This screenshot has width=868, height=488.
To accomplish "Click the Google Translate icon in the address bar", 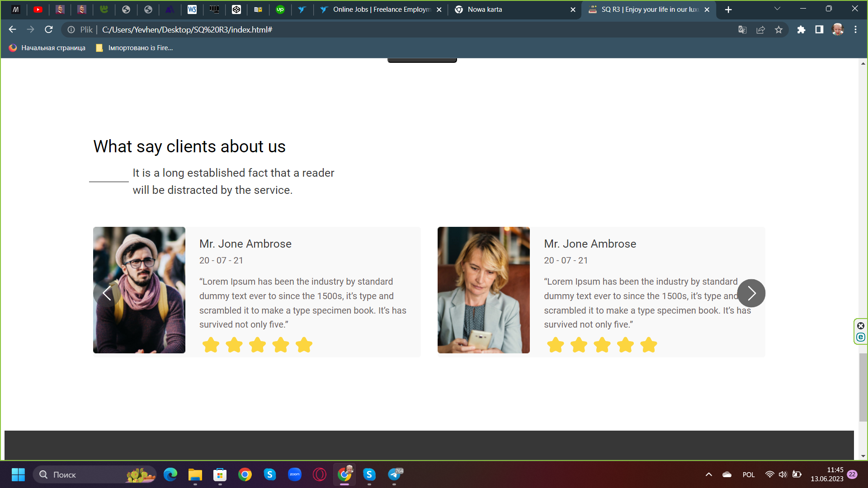I will pos(742,30).
